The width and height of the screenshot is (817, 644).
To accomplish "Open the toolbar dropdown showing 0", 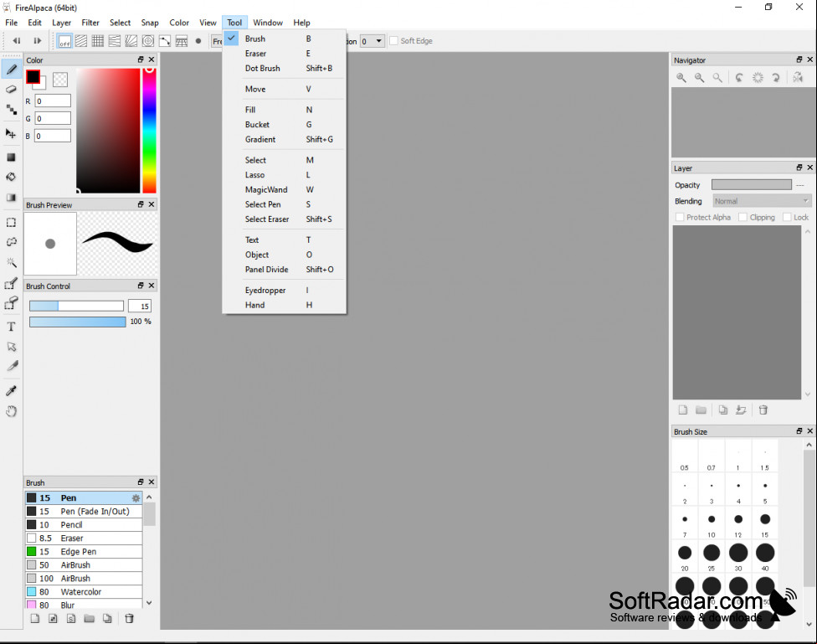I will (372, 41).
